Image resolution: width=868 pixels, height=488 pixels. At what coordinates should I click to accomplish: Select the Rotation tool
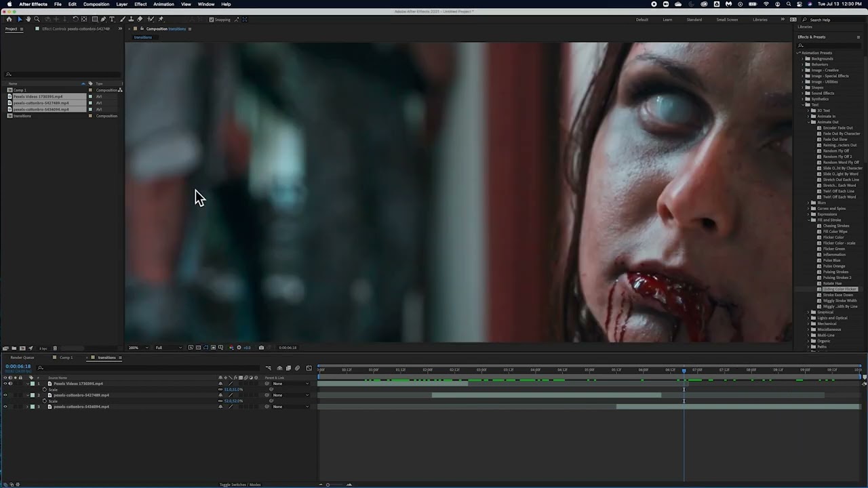click(75, 20)
